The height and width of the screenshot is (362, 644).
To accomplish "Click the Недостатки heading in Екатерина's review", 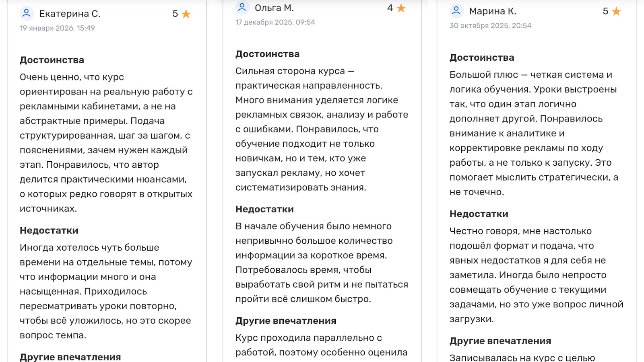I will pyautogui.click(x=49, y=230).
